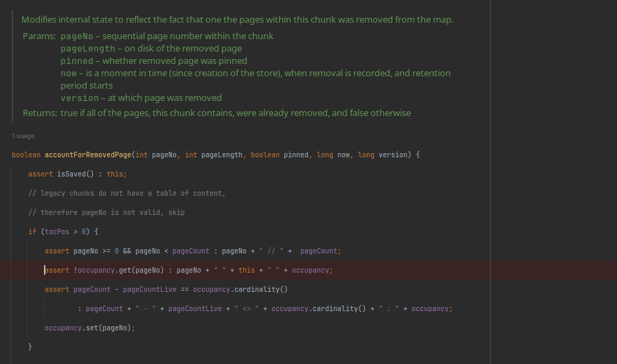The image size is (617, 364).
Task: Click comment '// therefore pageNo is not valid, skip'
Action: coord(106,212)
